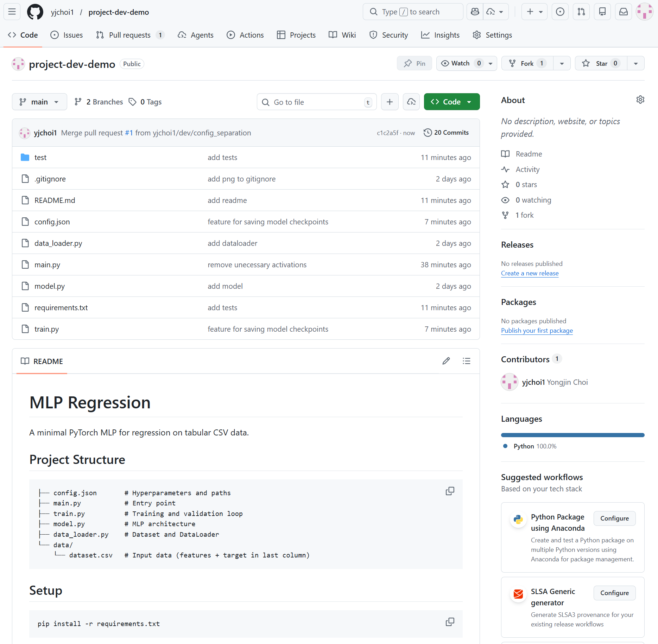The width and height of the screenshot is (658, 644).
Task: Expand the main branch selector
Action: [39, 102]
